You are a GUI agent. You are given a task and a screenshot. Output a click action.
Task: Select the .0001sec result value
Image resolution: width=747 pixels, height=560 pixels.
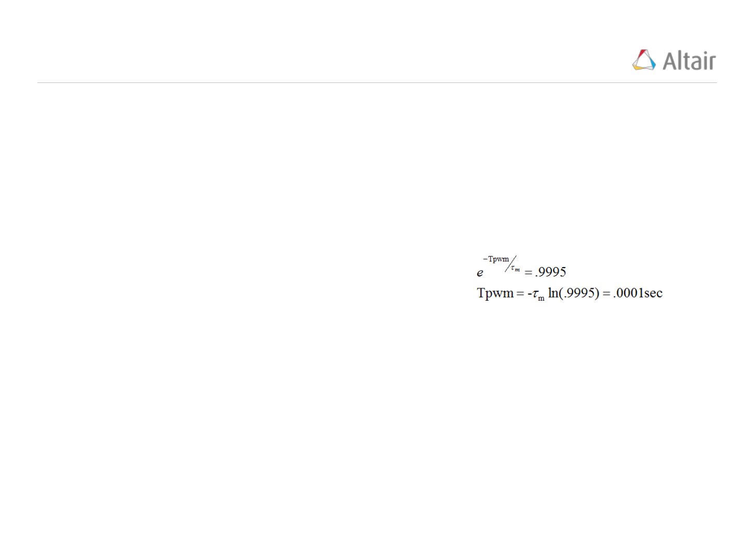(x=638, y=293)
